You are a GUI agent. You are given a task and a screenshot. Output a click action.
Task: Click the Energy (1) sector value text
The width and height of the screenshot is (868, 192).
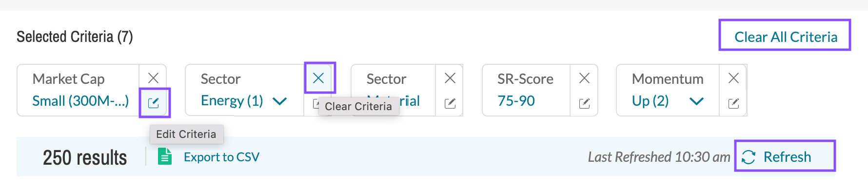232,101
